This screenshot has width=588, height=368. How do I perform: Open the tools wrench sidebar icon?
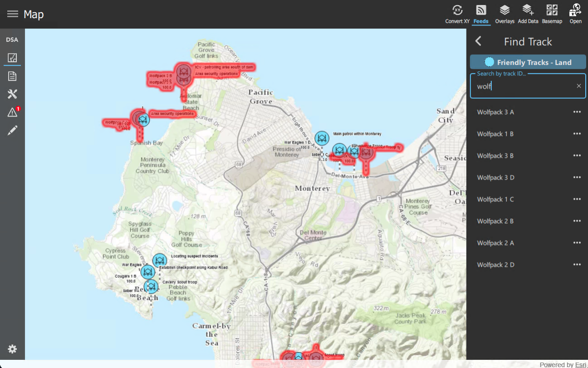[12, 94]
